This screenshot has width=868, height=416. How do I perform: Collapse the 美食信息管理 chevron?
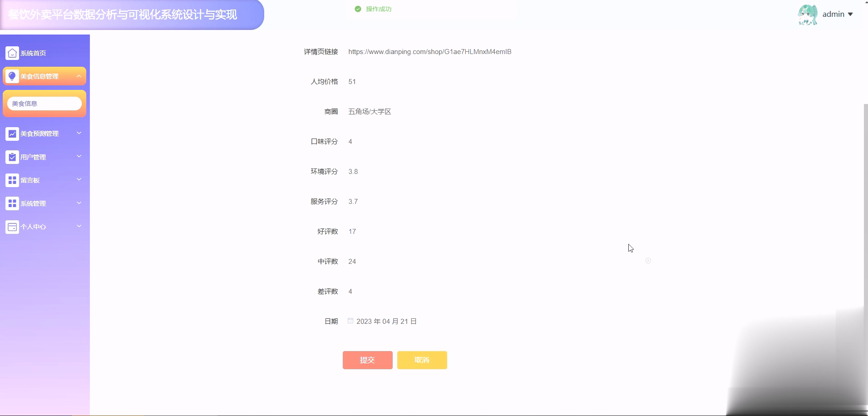(79, 76)
